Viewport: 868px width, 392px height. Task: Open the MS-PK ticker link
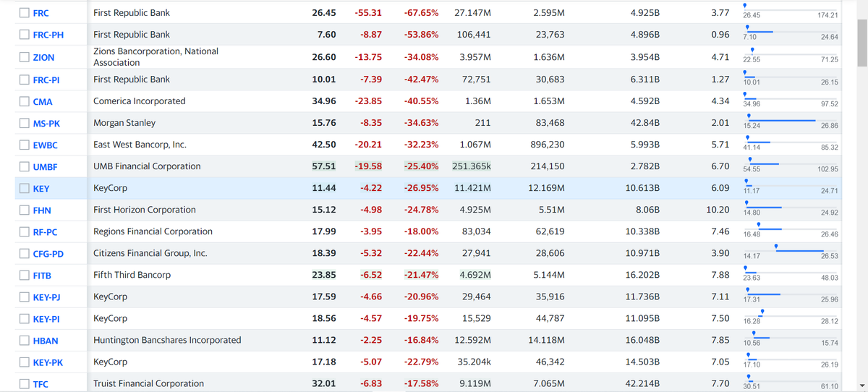[46, 124]
